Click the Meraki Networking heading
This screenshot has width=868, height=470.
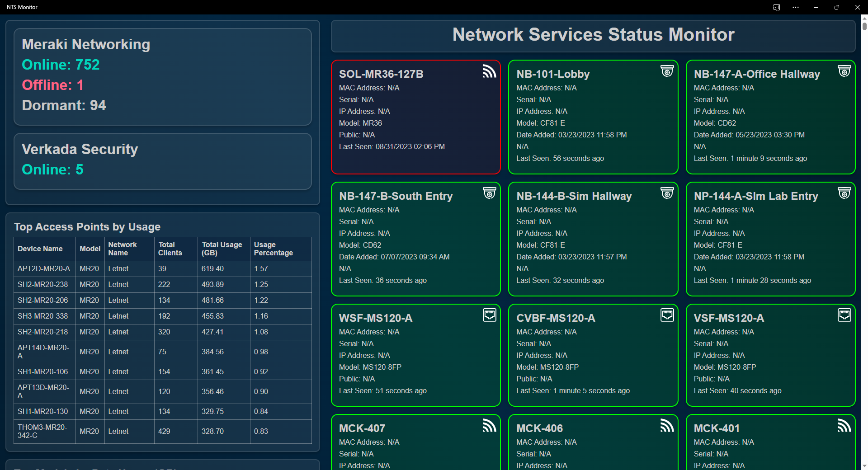click(x=86, y=44)
